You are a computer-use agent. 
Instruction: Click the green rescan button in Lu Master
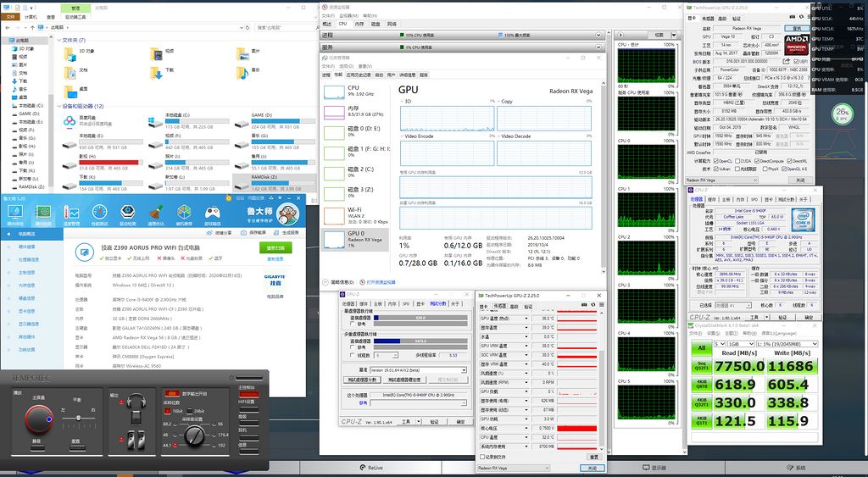(x=275, y=248)
